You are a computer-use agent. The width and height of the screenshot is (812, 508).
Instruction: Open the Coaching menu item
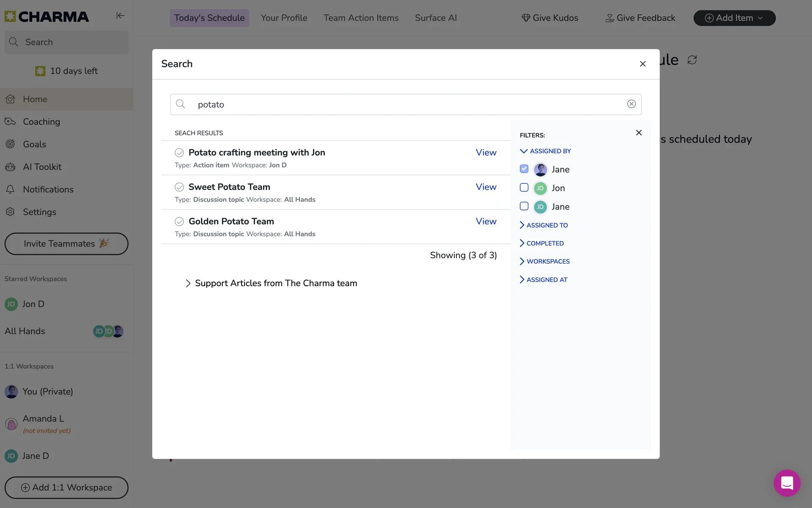click(x=41, y=122)
